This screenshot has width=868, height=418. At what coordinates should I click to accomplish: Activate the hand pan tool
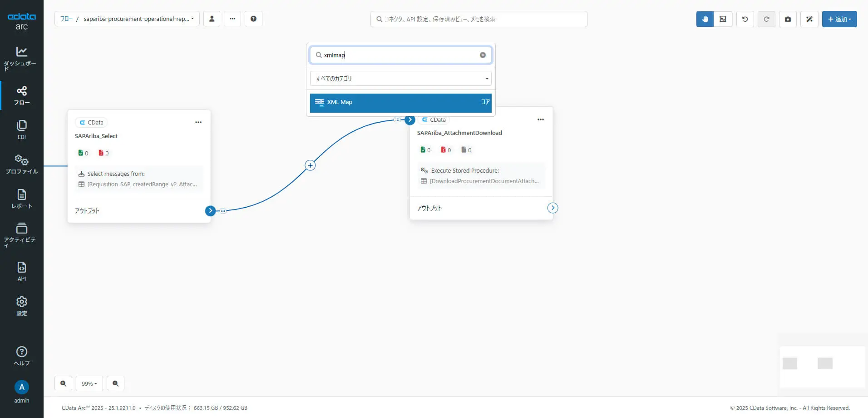click(x=705, y=19)
